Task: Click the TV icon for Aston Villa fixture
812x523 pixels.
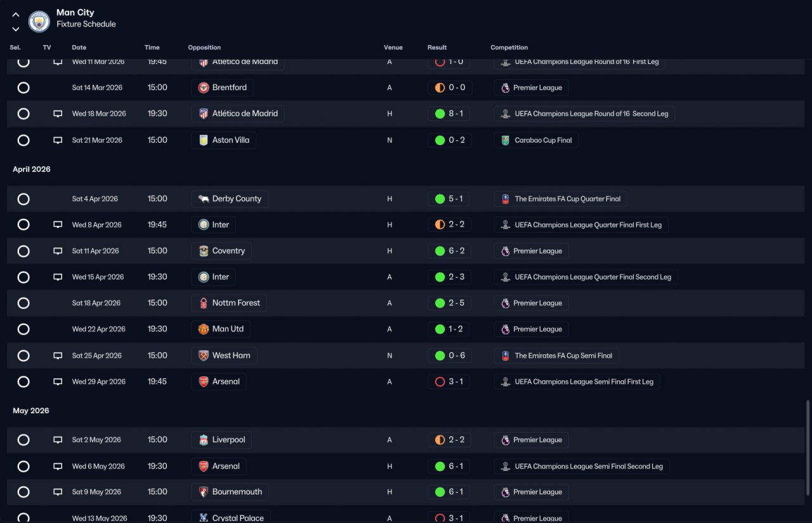Action: tap(58, 140)
